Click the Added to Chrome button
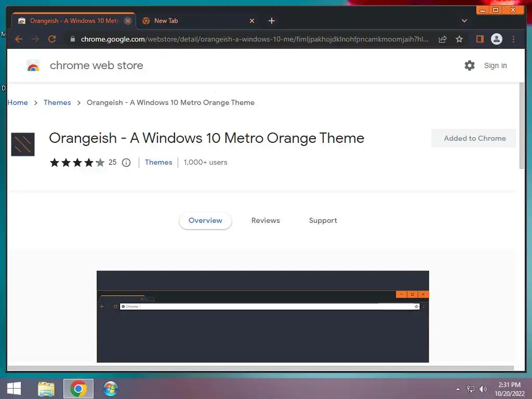The width and height of the screenshot is (532, 399). 474,138
